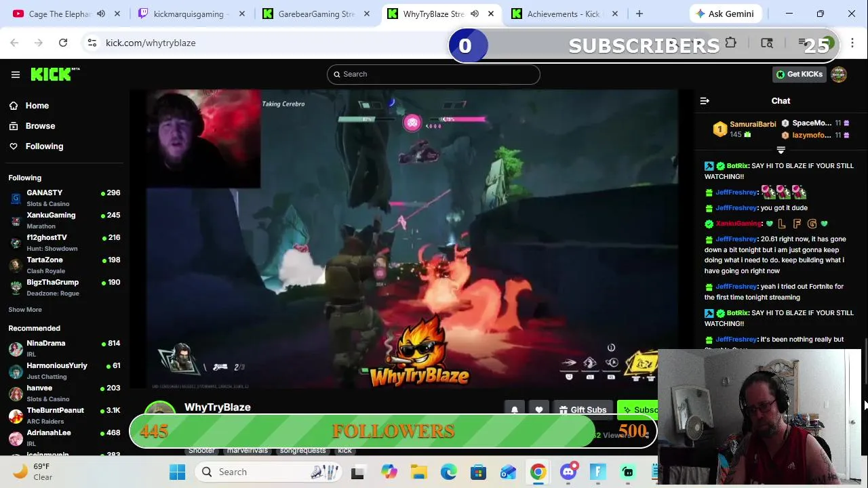Open AdrianahLee recommended channel
The height and width of the screenshot is (488, 868).
point(65,438)
